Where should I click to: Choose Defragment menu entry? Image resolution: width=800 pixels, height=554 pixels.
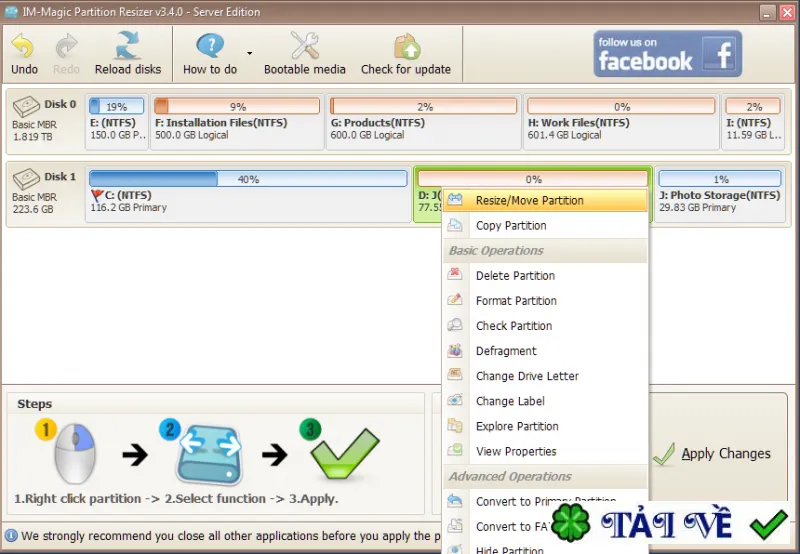click(545, 351)
